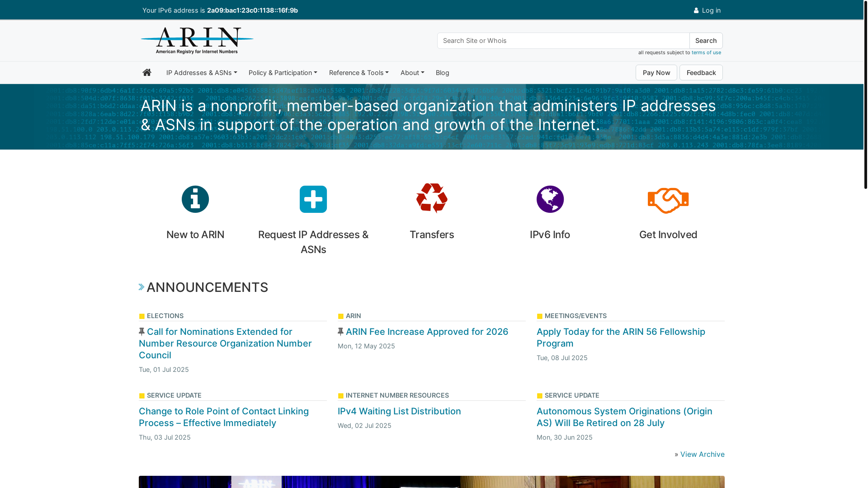
Task: Click the pin icon beside Call for Nominations
Action: coord(142,332)
